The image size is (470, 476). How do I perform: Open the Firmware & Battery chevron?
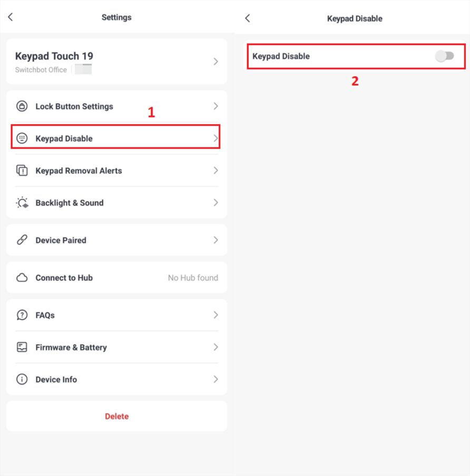pos(216,347)
